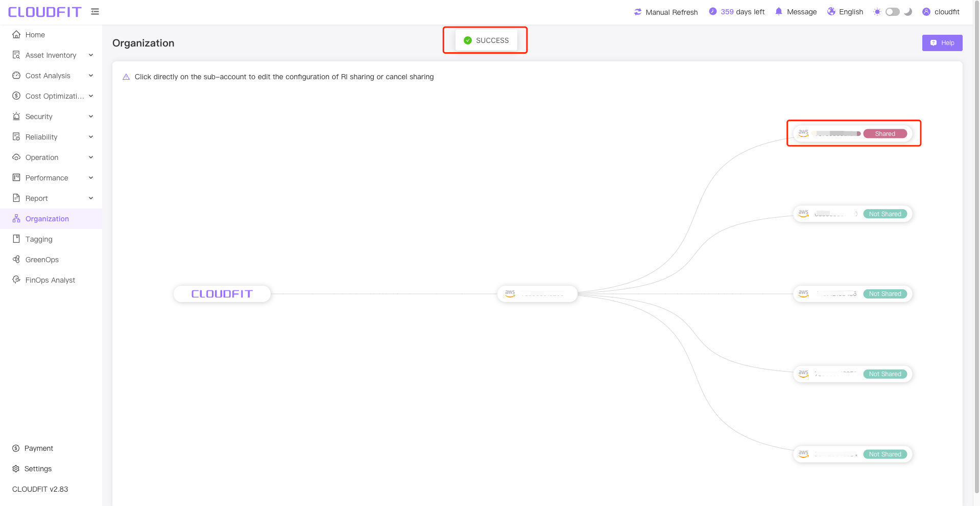Go to GreenOps page

[x=51, y=260]
